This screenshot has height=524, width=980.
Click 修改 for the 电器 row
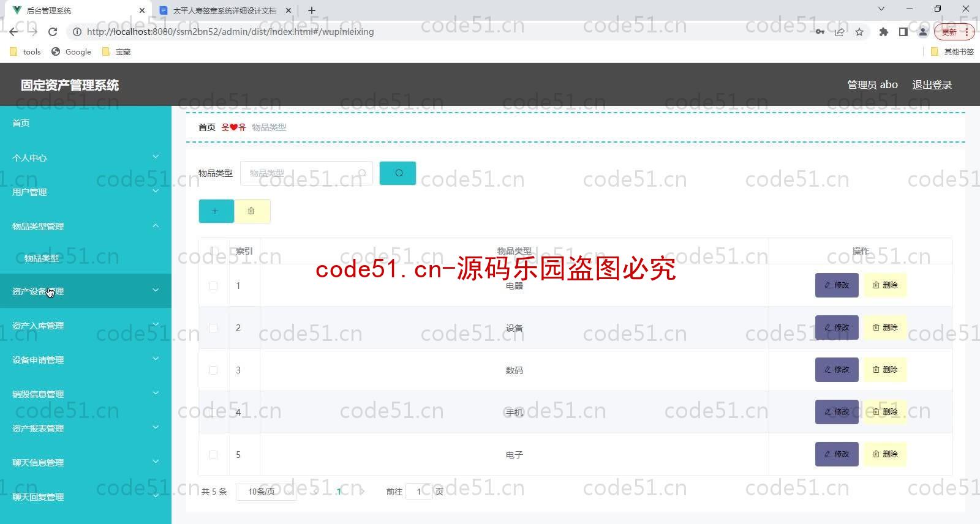pyautogui.click(x=837, y=285)
